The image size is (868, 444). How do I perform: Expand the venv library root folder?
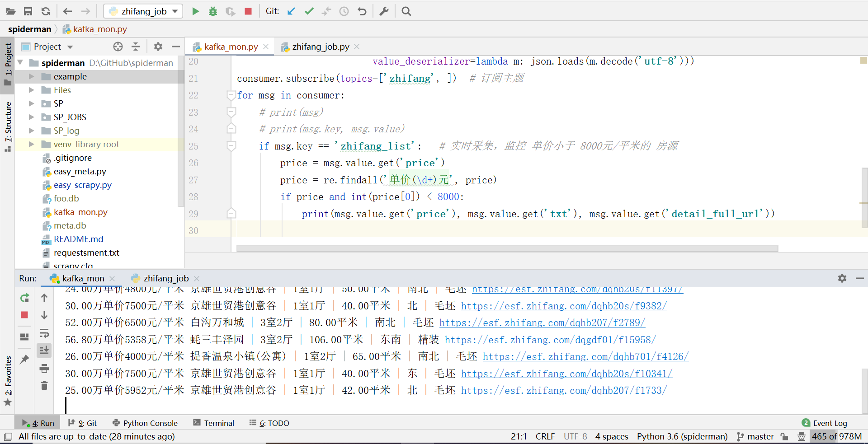31,144
